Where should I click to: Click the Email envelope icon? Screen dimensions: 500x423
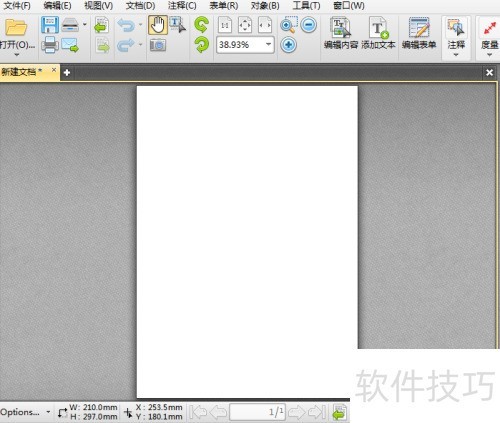70,45
